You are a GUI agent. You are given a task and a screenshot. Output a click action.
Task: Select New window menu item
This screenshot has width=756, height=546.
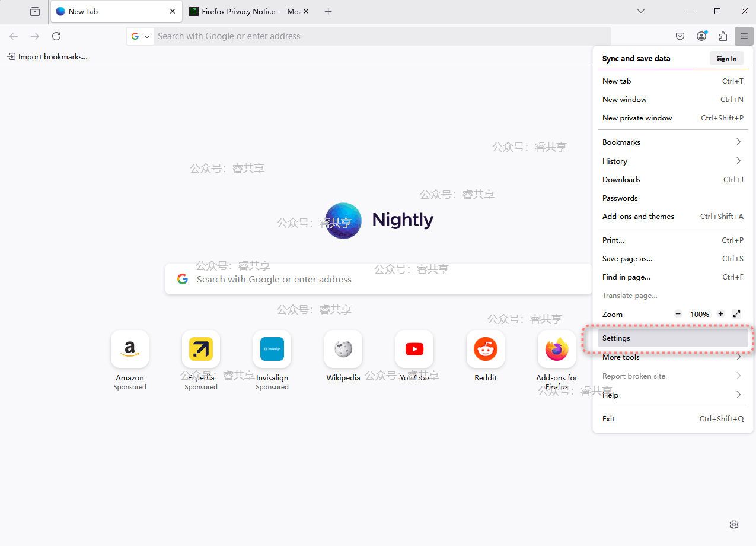tap(672, 100)
